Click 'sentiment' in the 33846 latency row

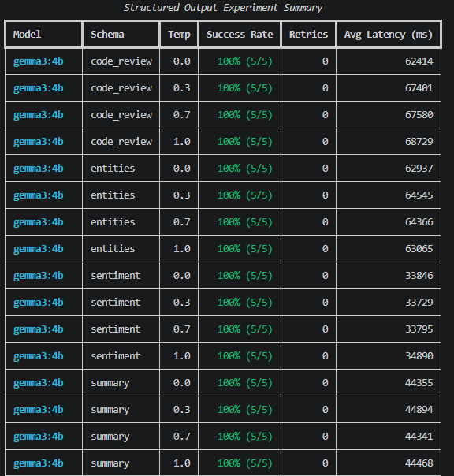pos(115,275)
